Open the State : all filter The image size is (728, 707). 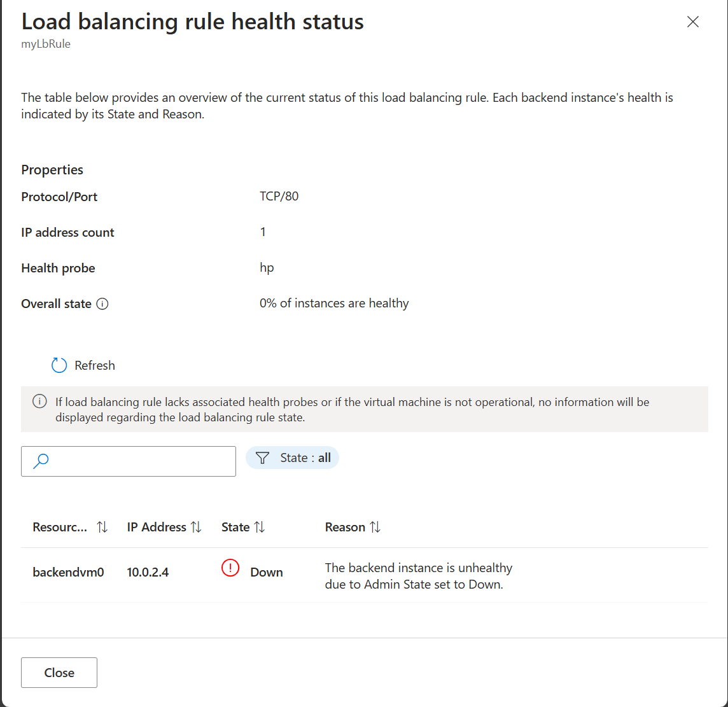(293, 458)
